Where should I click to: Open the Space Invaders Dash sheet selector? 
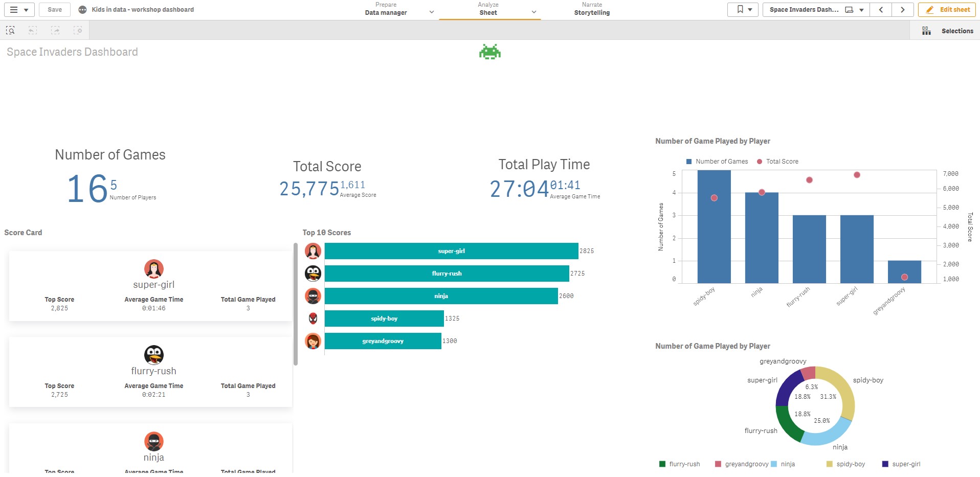point(815,10)
